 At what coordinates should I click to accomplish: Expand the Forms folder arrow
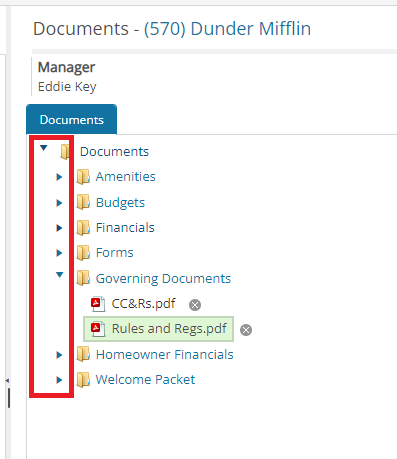59,253
